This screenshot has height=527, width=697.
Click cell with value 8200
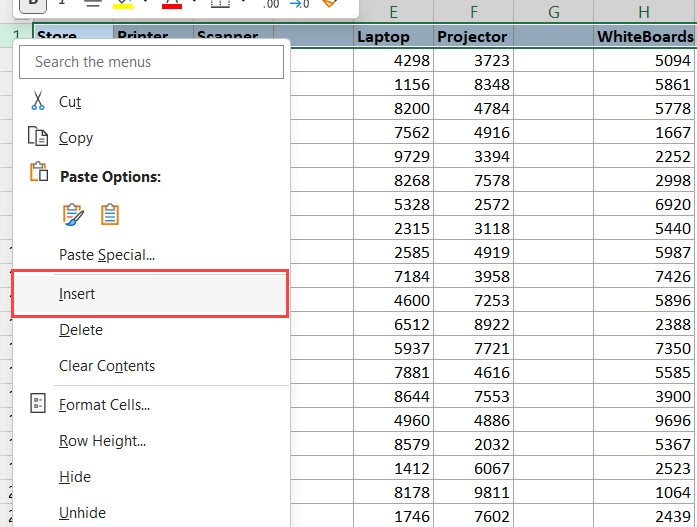pos(393,108)
